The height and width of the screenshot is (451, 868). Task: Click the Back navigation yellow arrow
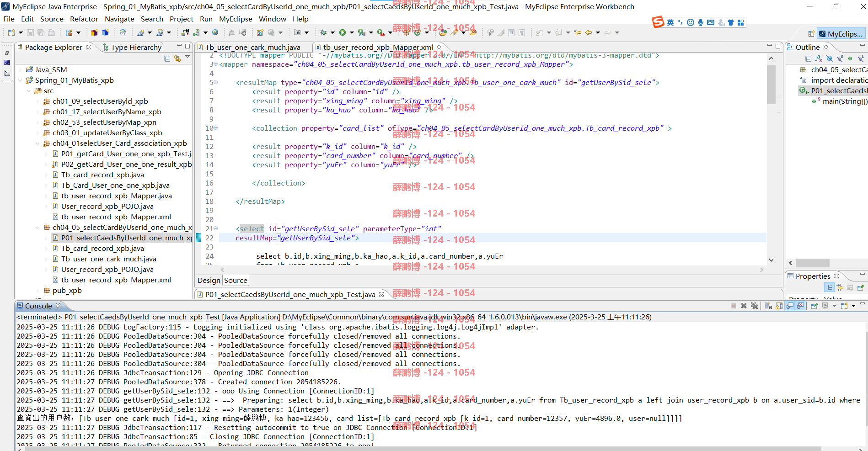[x=589, y=32]
